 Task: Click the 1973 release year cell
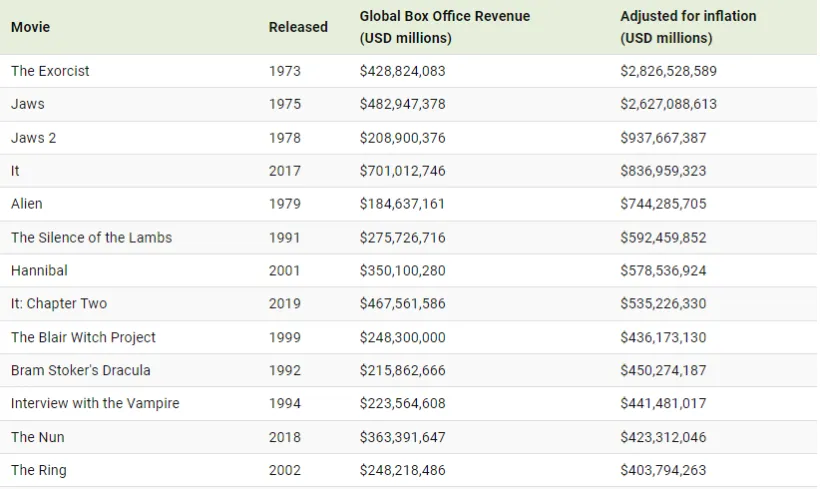(x=284, y=71)
